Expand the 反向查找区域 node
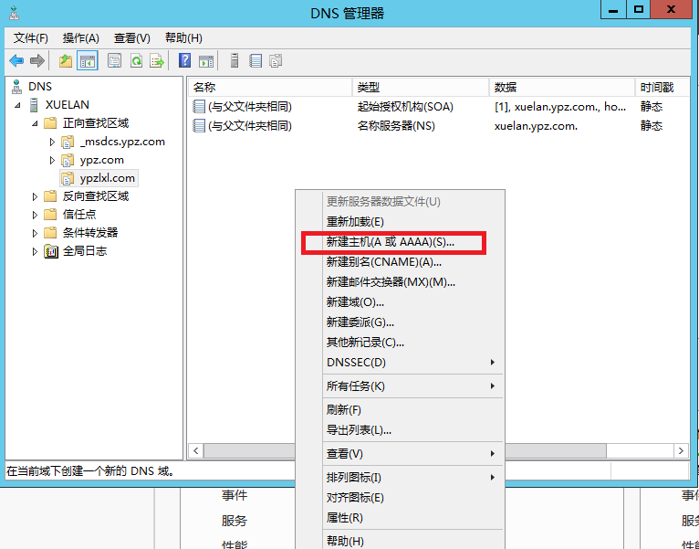Image resolution: width=699 pixels, height=549 pixels. coord(35,197)
